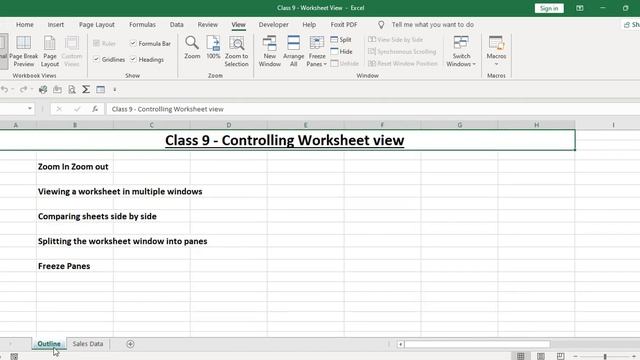Viewport: 640px width, 360px height.
Task: Click Zoom to Selection
Action: pos(236,51)
